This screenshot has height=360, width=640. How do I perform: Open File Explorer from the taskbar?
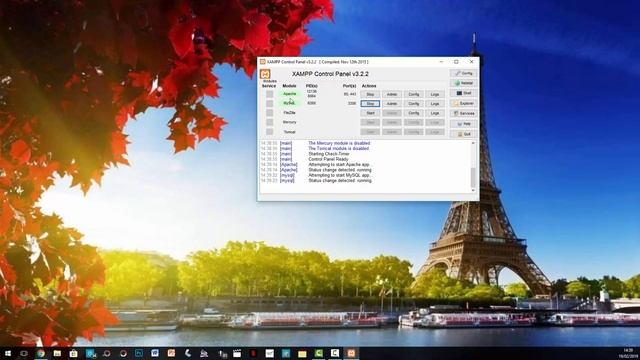(x=57, y=353)
